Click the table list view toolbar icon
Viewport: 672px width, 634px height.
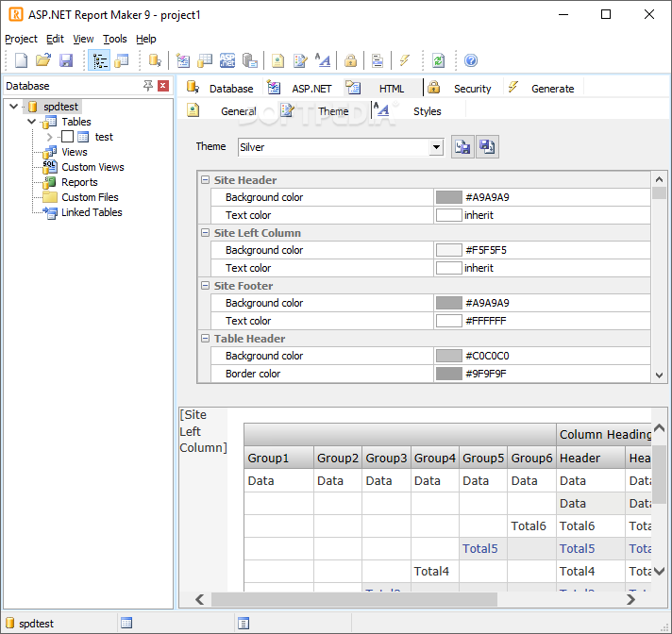pos(122,60)
